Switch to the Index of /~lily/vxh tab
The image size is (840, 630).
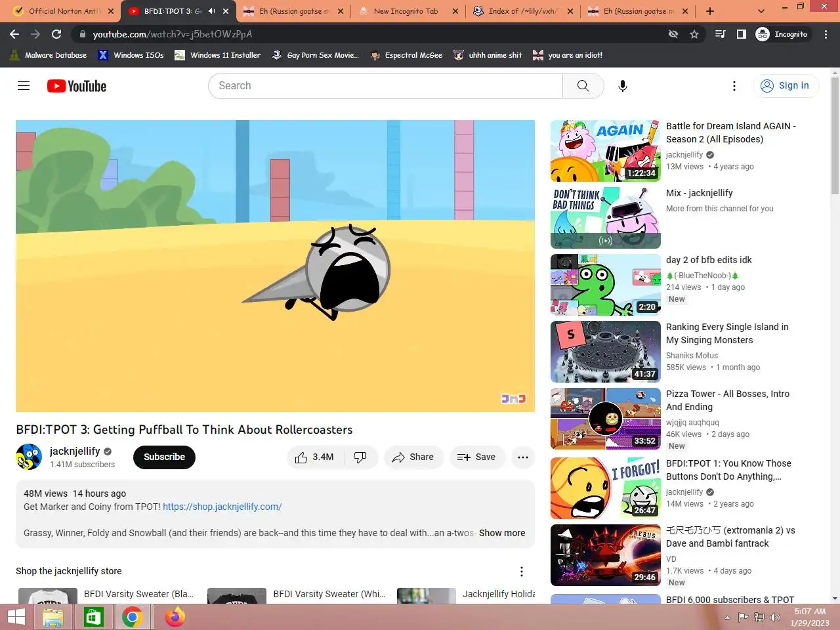point(524,11)
